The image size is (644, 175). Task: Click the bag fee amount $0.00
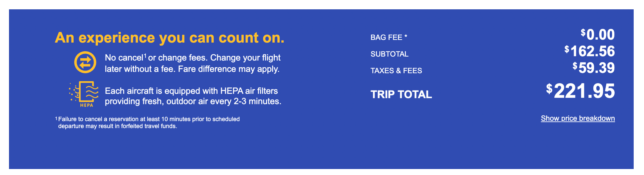598,35
